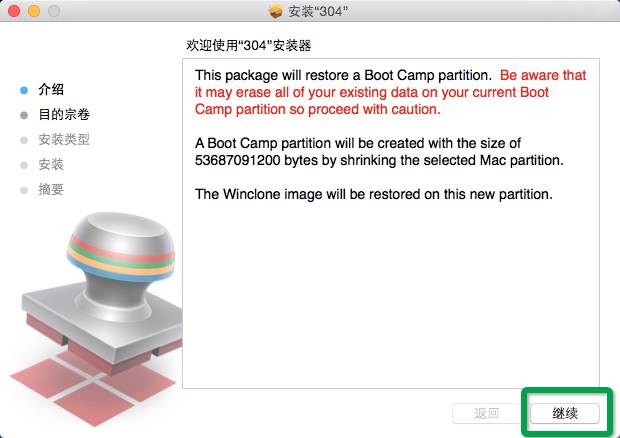This screenshot has height=438, width=620.
Task: Click the bullet next to 摘要
Action: 24,190
